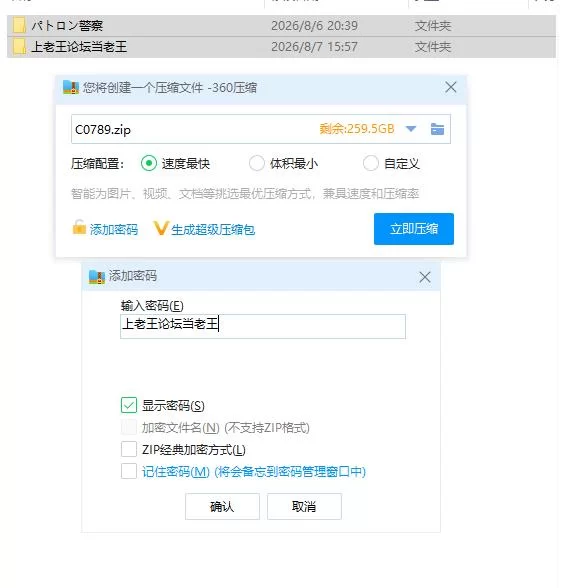The image size is (568, 588).
Task: Select the 自定义 compression option
Action: click(x=370, y=163)
